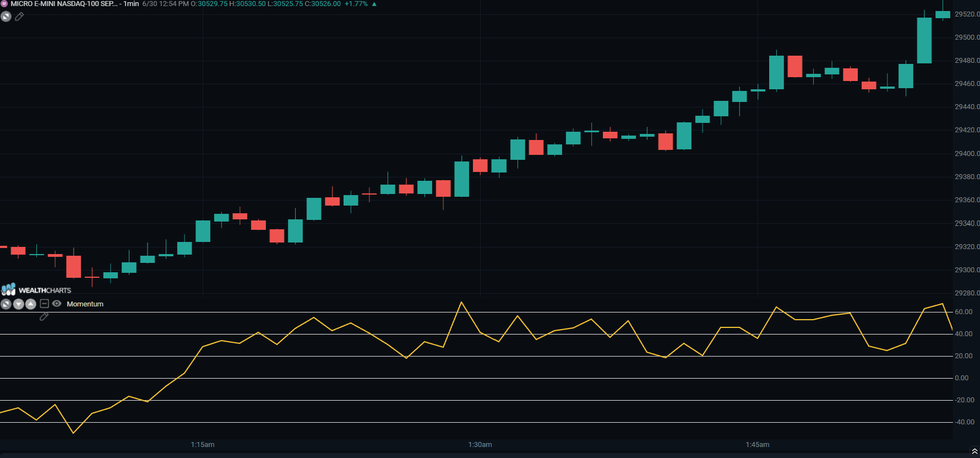Maximize the main price chart pane
Viewport: 980px width, 458px height.
point(6,17)
